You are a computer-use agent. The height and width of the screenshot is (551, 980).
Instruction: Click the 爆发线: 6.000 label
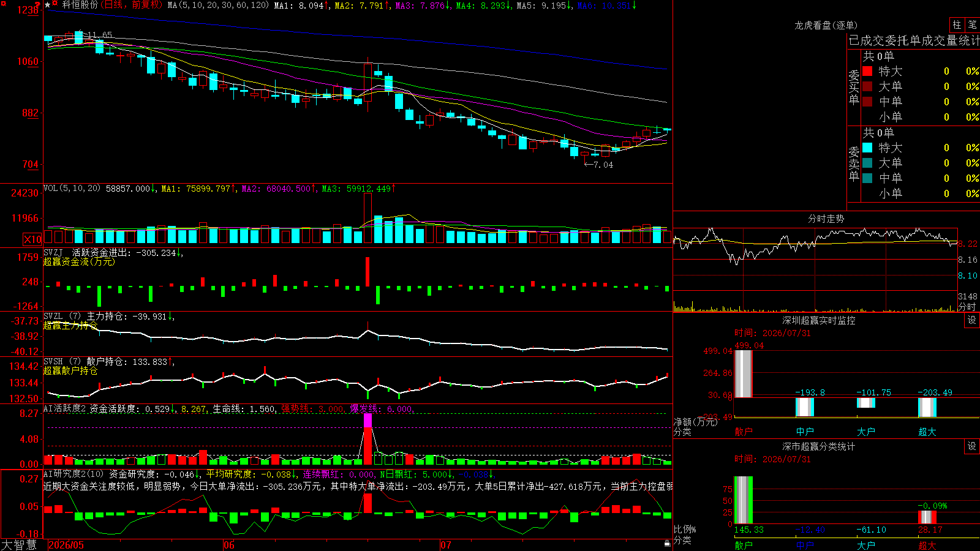pos(382,408)
